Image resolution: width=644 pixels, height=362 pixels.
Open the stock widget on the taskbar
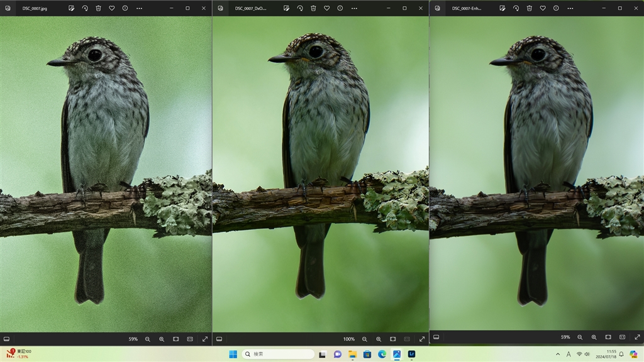19,354
